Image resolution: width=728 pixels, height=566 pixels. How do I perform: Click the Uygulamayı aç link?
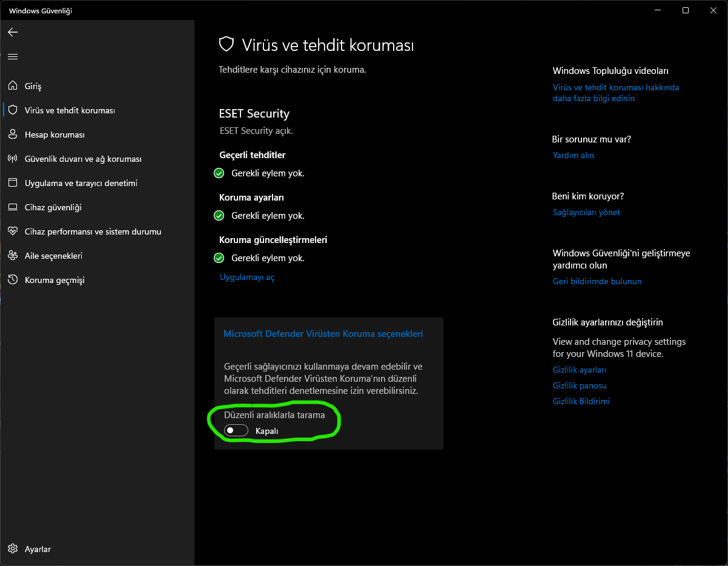(247, 278)
